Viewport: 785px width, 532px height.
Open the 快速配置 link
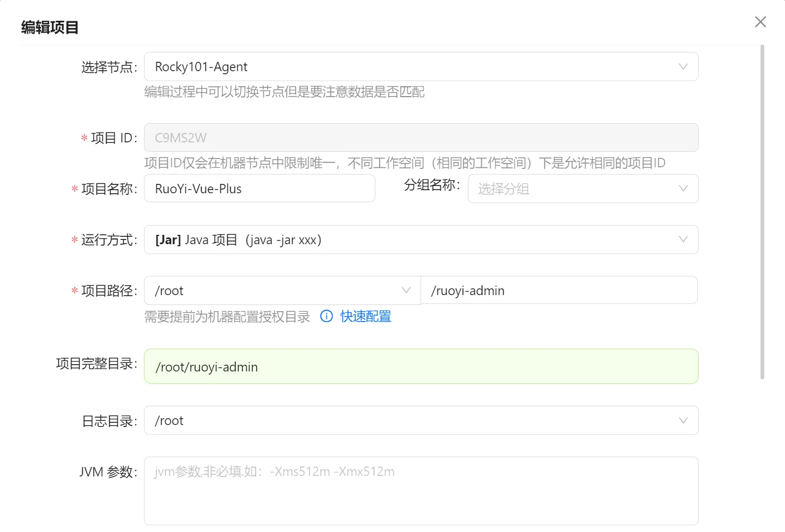coord(365,316)
